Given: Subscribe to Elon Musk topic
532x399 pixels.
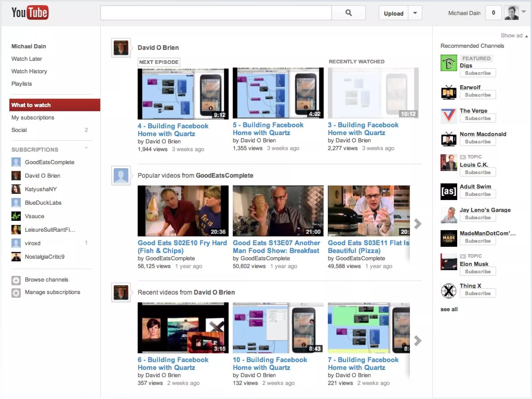Looking at the screenshot, I should pos(477,271).
